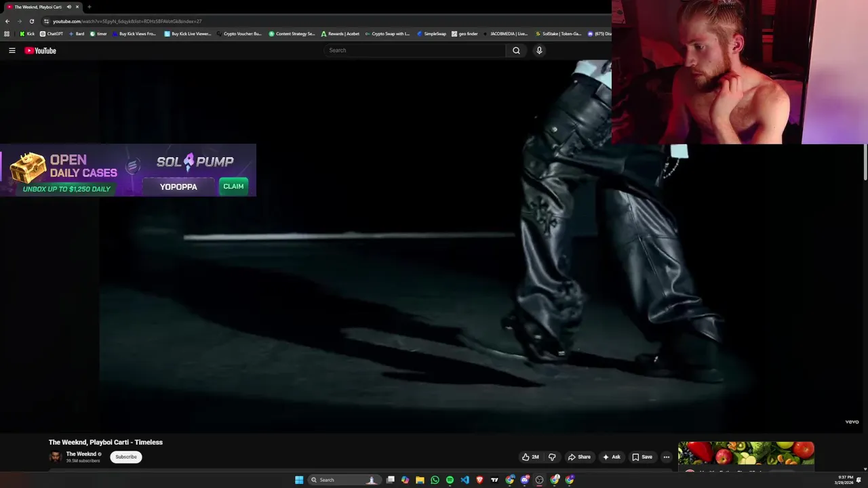Go to the YouTube home logo
This screenshot has height=488, width=868.
click(x=41, y=51)
